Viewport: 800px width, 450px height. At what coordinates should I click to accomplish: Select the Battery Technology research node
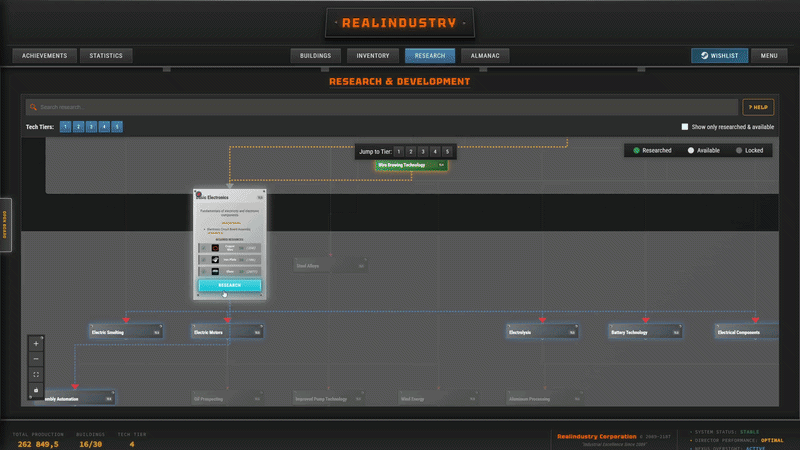coord(645,332)
